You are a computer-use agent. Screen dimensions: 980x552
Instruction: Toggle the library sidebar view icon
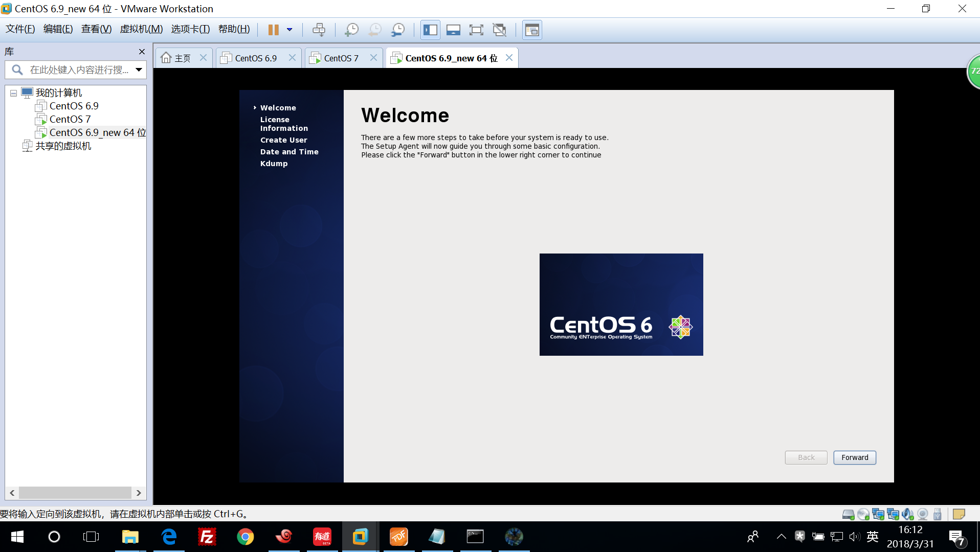[430, 30]
